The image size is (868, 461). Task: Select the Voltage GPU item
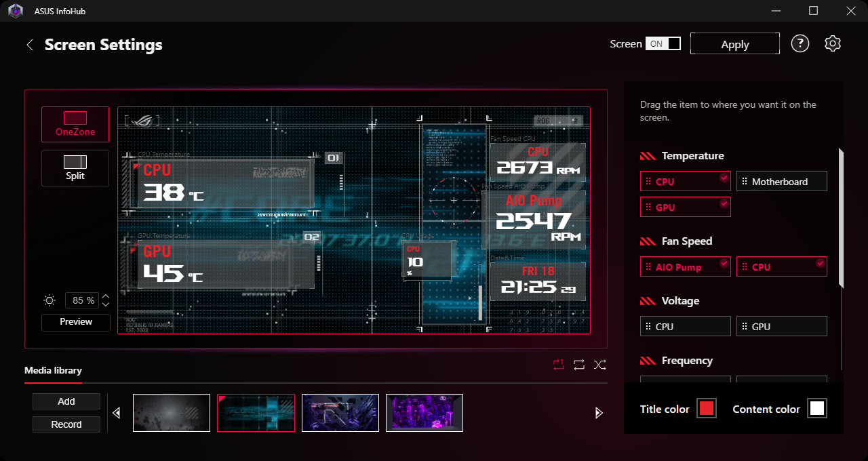tap(782, 326)
